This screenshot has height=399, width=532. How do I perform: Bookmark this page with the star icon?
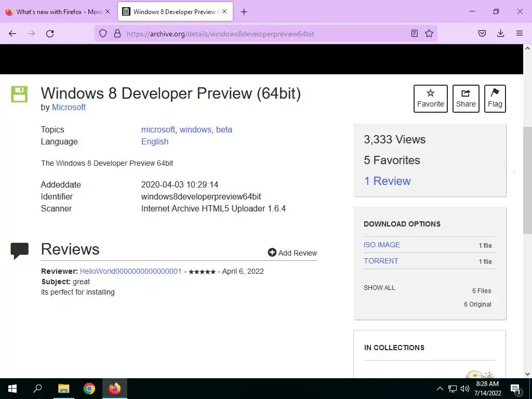point(429,33)
